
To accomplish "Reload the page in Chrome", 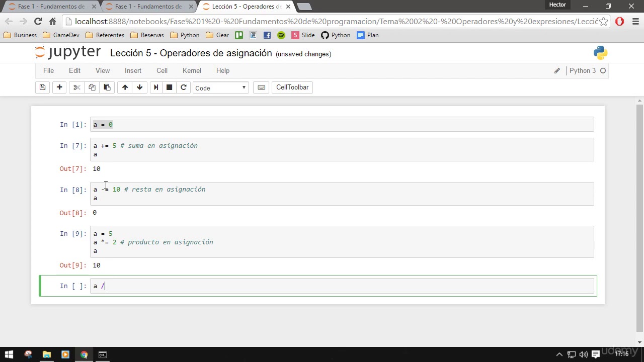I will (x=38, y=21).
